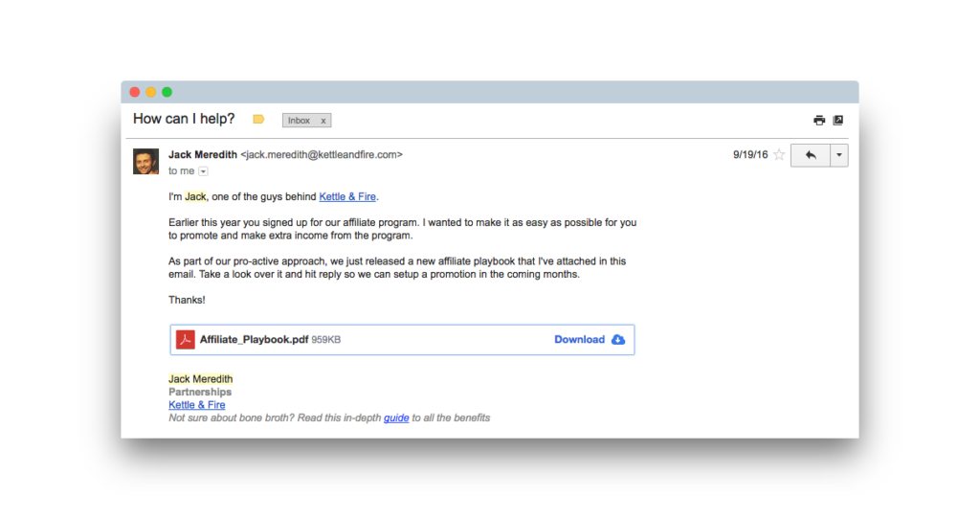Follow the bone broth guide link
This screenshot has width=980, height=519.
point(396,417)
